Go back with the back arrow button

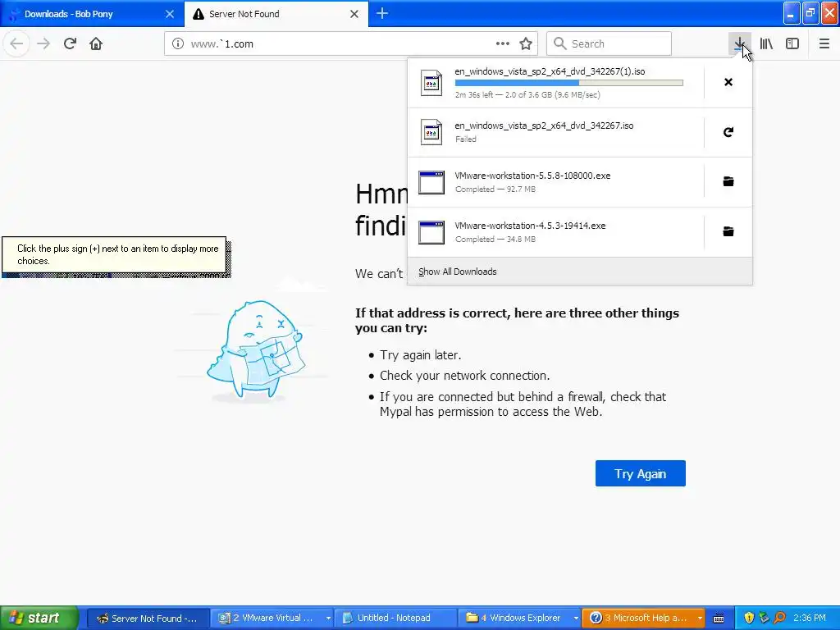16,44
